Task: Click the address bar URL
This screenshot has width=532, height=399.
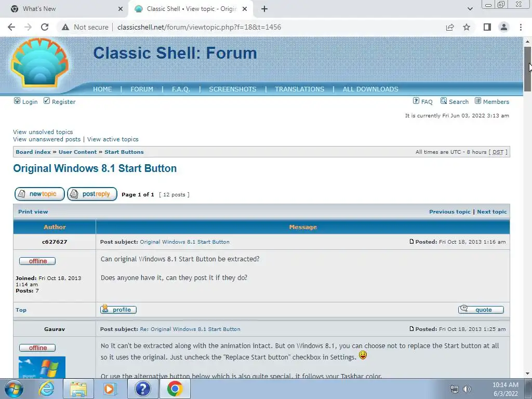Action: click(199, 27)
